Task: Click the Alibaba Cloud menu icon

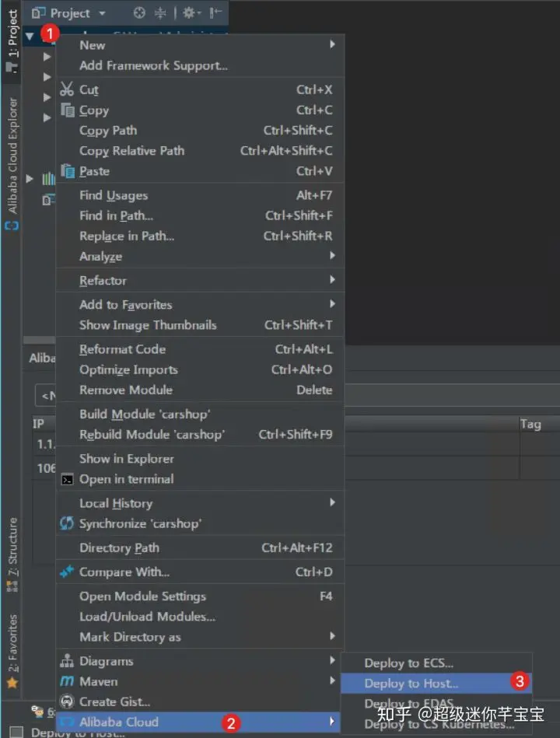Action: [67, 722]
